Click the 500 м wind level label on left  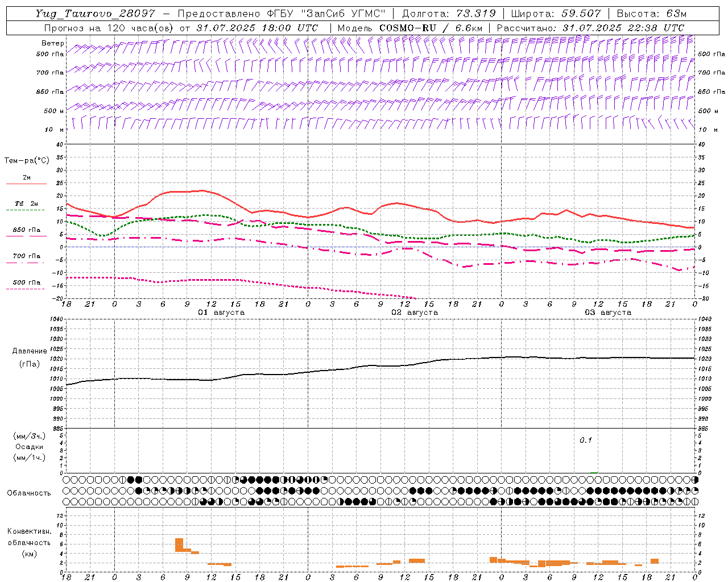click(54, 111)
